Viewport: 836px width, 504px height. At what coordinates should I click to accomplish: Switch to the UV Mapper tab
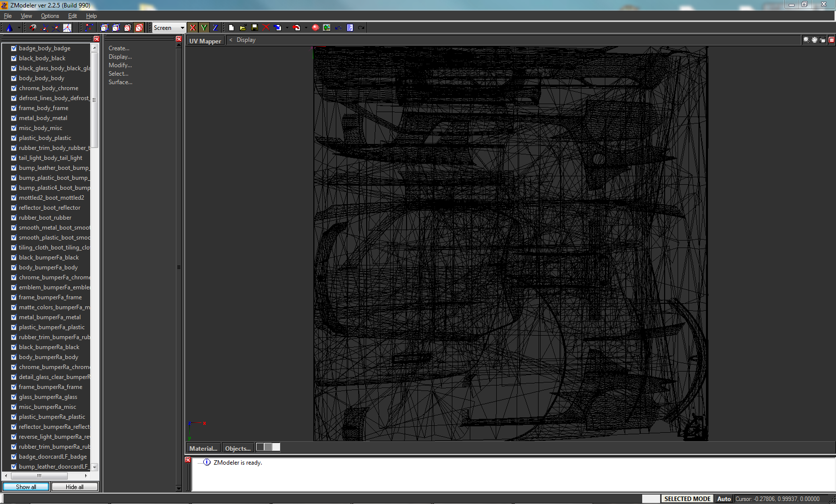(x=205, y=40)
